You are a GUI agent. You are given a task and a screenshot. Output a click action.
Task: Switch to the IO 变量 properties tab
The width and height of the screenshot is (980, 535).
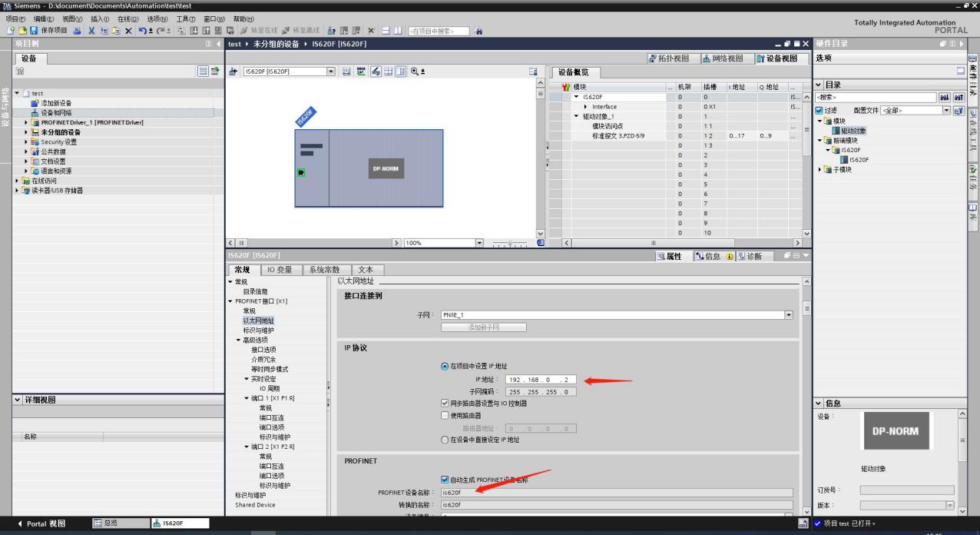coord(280,270)
